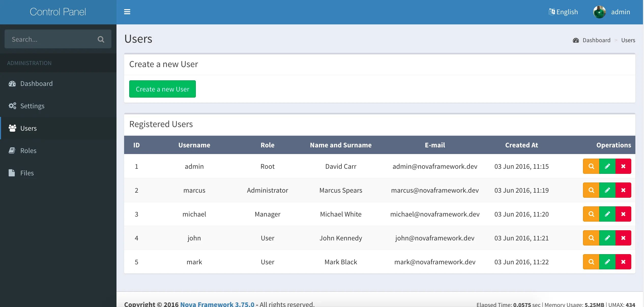This screenshot has height=307, width=644.
Task: Click the red delete icon for mark
Action: (623, 262)
